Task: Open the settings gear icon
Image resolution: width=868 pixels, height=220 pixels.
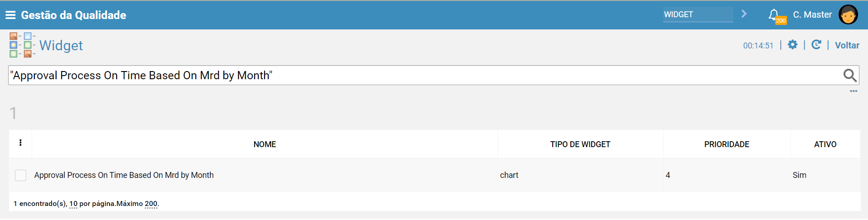Action: point(792,45)
